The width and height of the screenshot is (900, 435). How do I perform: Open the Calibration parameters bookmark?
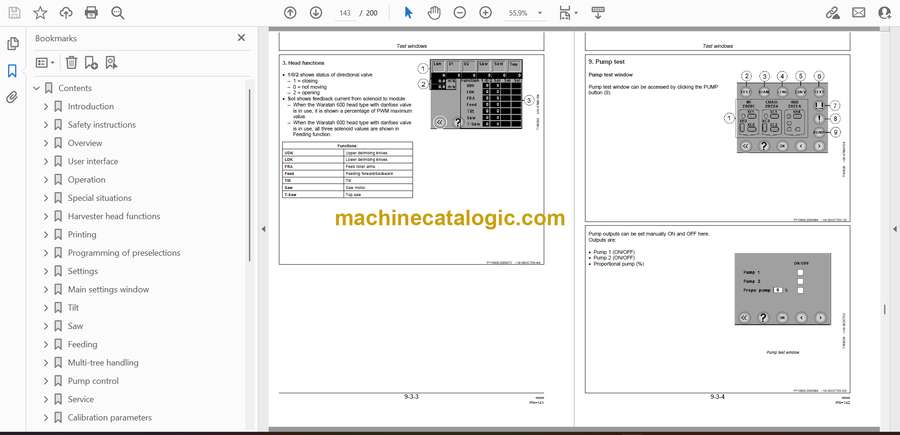[110, 418]
